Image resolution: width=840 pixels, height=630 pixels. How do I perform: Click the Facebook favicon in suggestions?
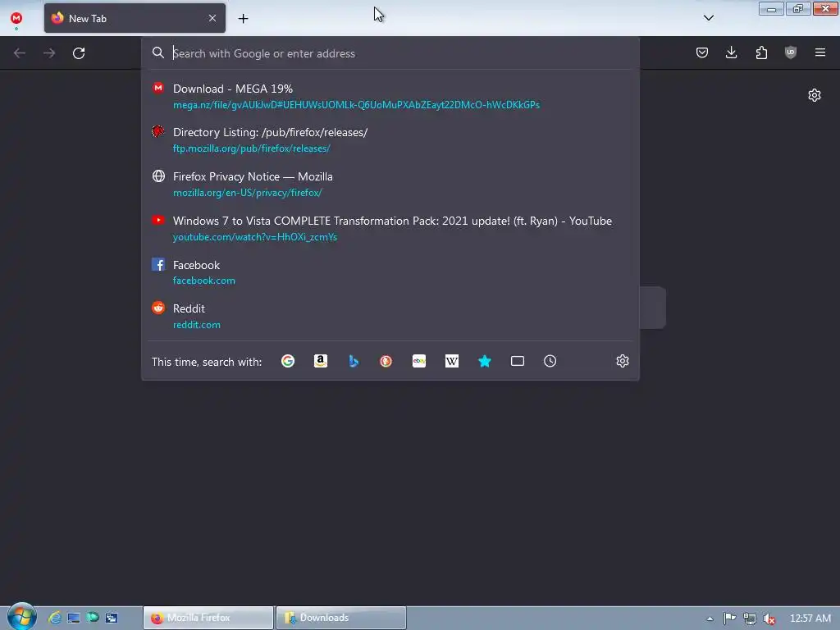coord(158,264)
